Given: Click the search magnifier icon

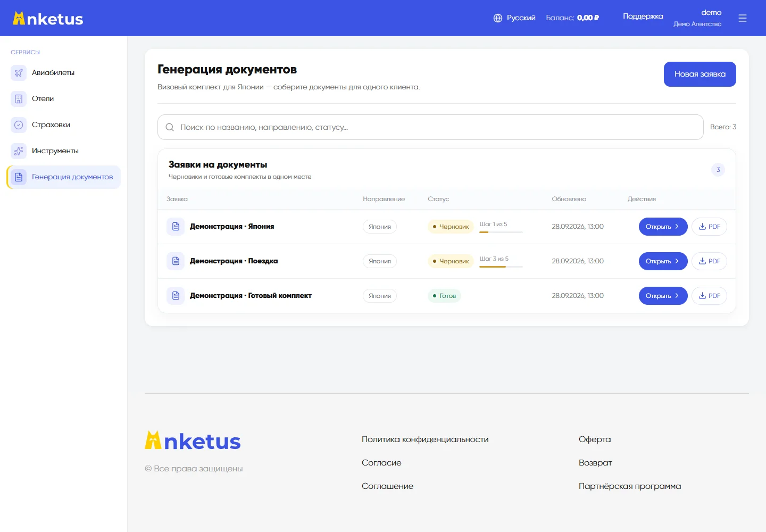Looking at the screenshot, I should pyautogui.click(x=170, y=127).
